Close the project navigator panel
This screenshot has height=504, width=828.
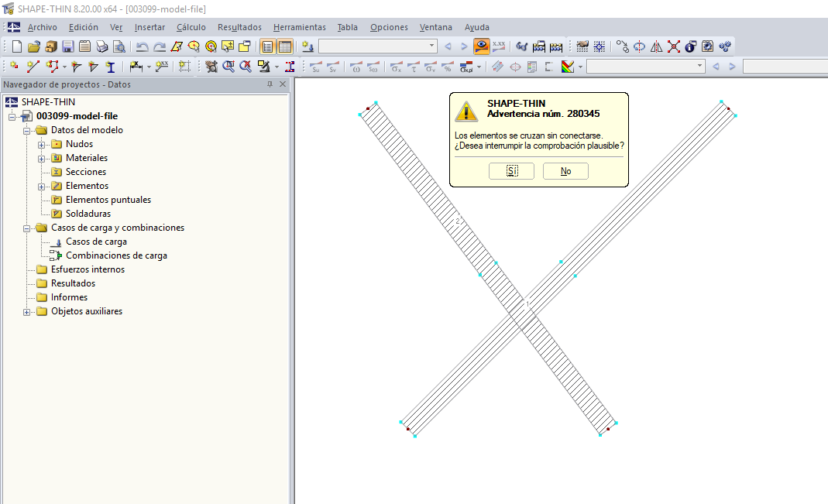283,84
